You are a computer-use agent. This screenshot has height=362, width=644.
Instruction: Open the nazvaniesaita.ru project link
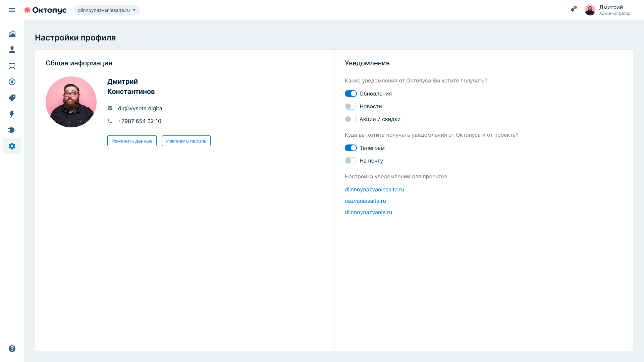pos(365,201)
